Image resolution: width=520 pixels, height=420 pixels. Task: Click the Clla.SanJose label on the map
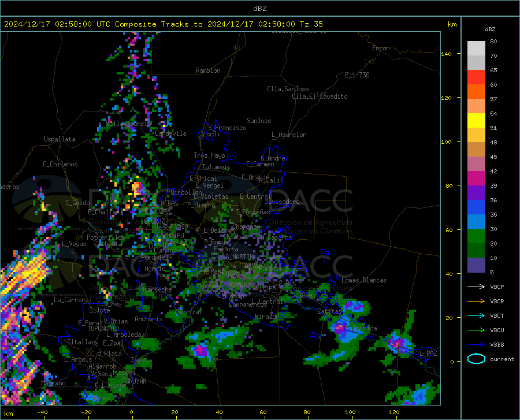pos(288,89)
